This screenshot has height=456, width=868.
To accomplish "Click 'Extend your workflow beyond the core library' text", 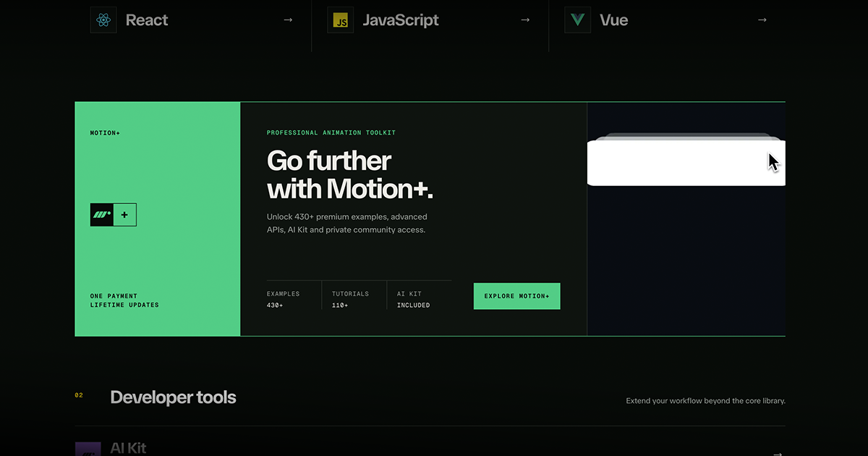I will [x=705, y=401].
